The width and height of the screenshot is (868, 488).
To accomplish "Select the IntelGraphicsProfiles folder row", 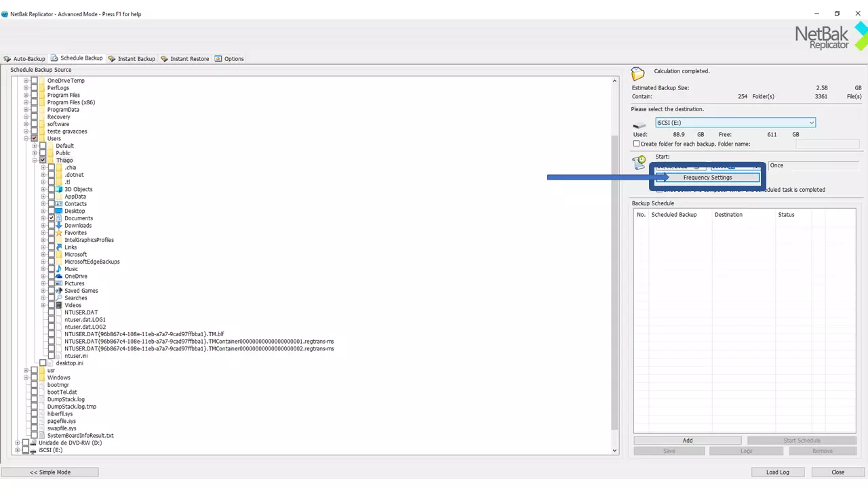I will coord(89,240).
